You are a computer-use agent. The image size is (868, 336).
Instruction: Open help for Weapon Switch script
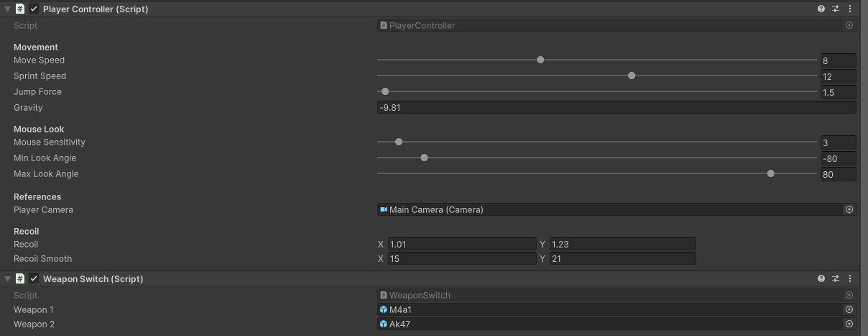click(821, 278)
